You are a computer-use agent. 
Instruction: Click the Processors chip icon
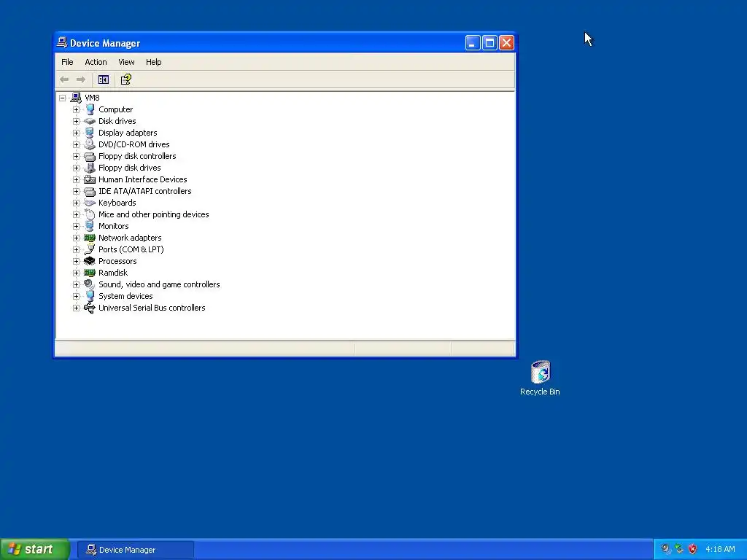[x=90, y=261]
